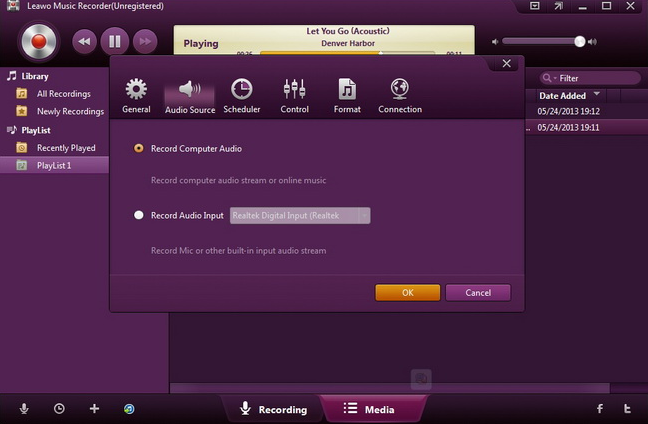Click the Let You Go (Acoustic) song title
The height and width of the screenshot is (424, 648).
348,31
